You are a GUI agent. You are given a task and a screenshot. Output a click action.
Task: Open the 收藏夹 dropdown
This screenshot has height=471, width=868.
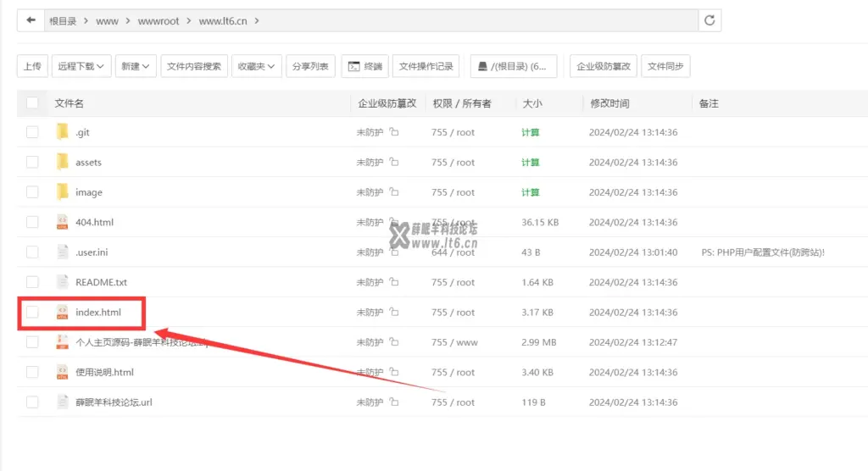[256, 66]
